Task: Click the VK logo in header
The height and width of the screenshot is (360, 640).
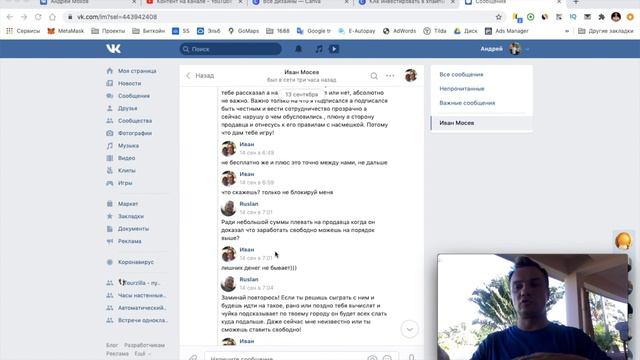Action: (113, 49)
